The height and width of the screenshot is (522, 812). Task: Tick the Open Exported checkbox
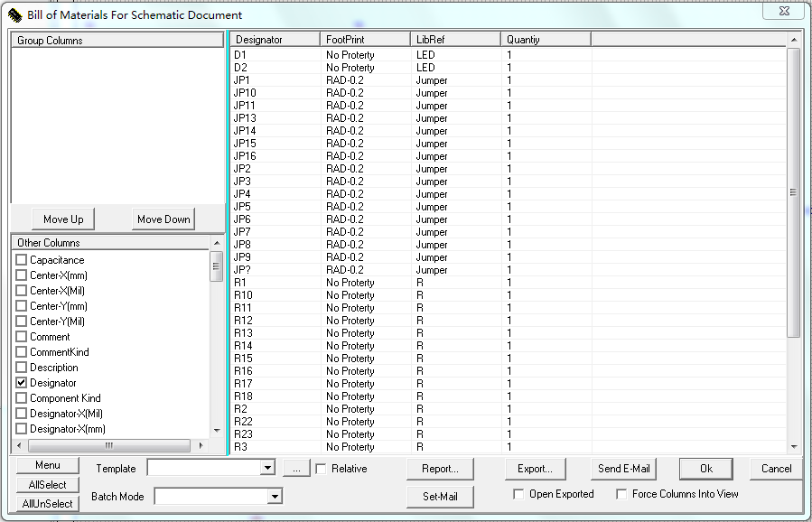(518, 494)
